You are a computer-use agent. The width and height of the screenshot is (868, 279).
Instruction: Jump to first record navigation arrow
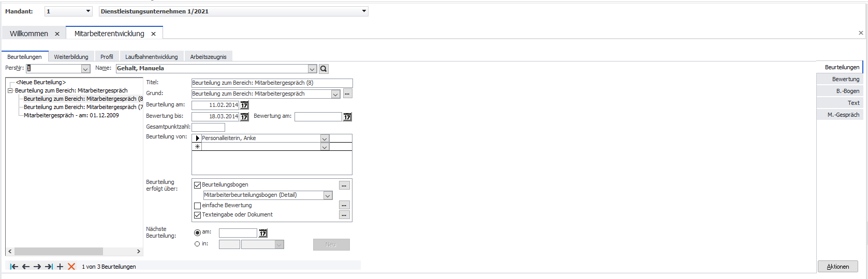[x=14, y=267]
